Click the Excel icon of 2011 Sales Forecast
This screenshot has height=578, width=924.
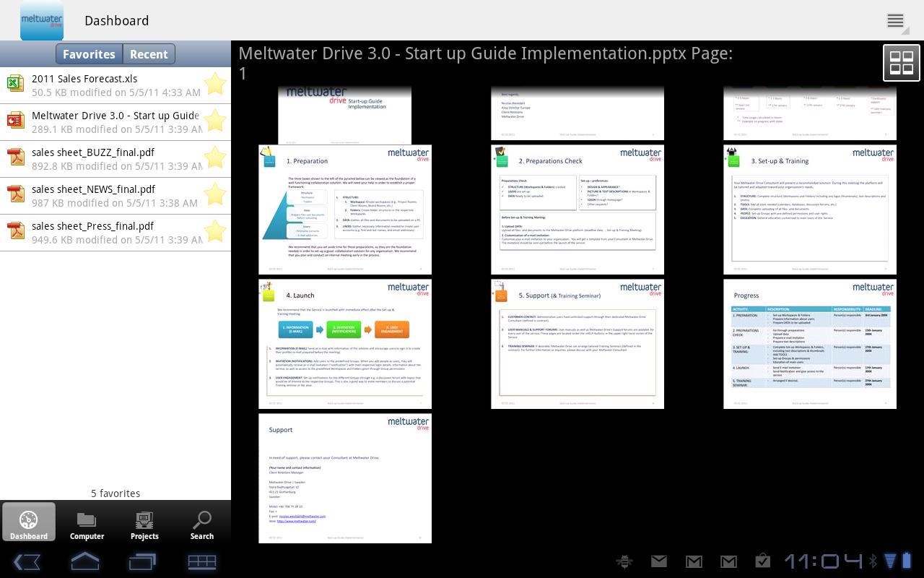tap(15, 83)
